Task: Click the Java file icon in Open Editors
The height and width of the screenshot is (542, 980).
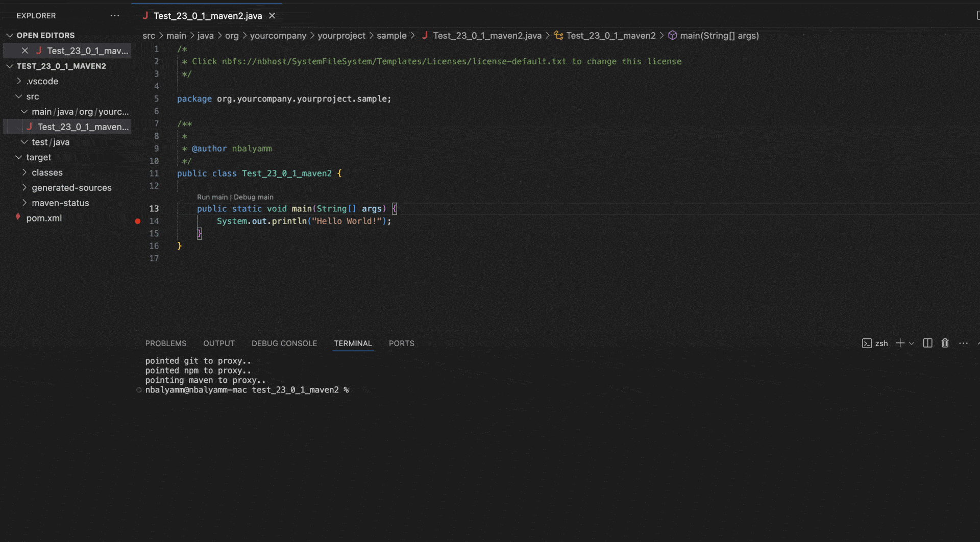Action: coord(39,51)
